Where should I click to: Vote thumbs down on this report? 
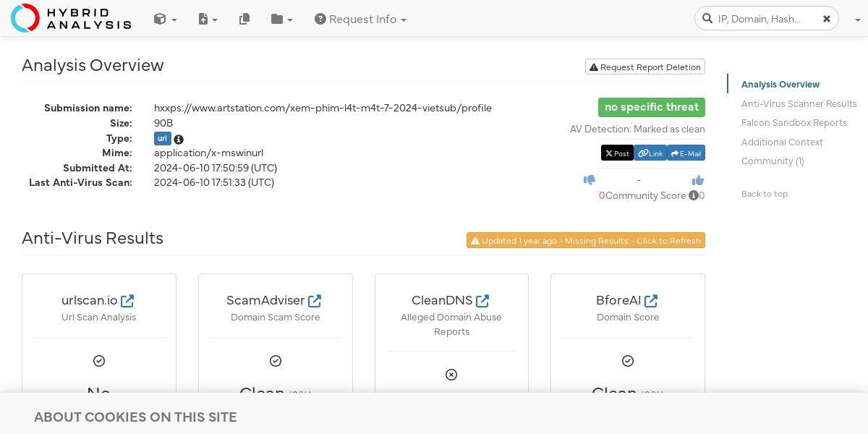[590, 180]
